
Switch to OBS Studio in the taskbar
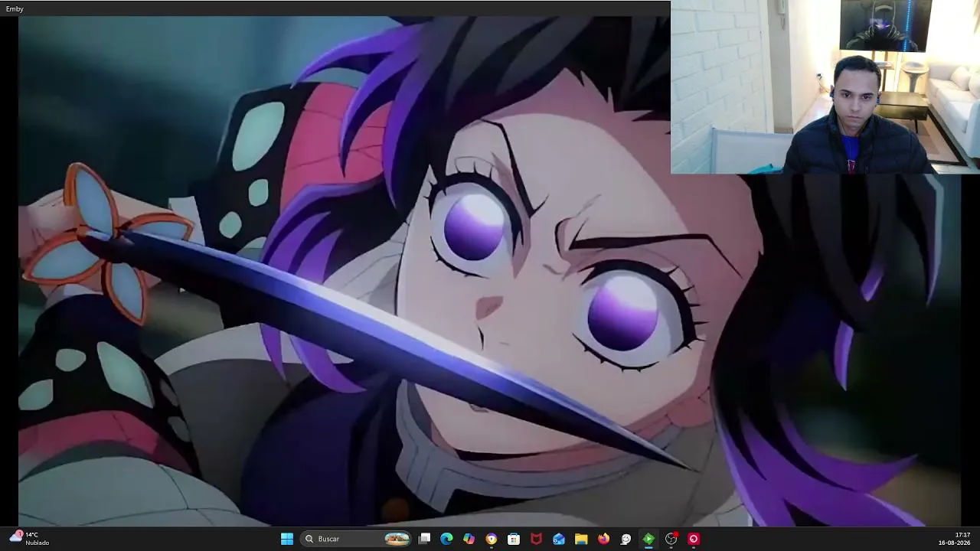point(671,539)
